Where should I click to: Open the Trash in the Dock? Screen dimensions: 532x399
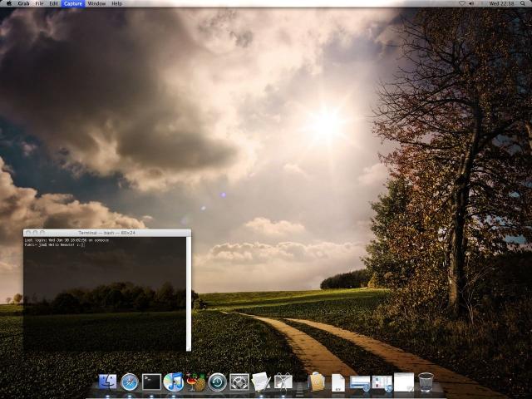pyautogui.click(x=426, y=382)
